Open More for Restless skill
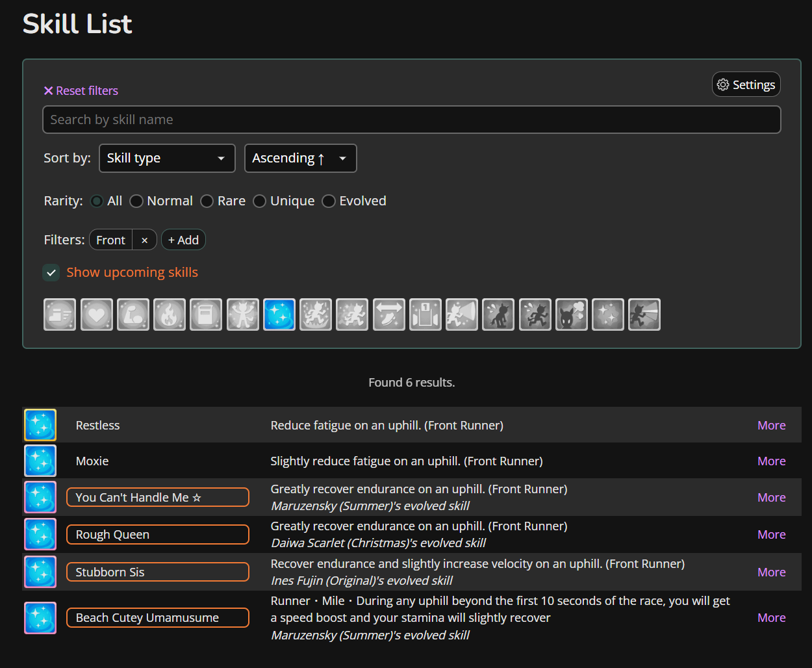The height and width of the screenshot is (668, 812). [x=771, y=425]
